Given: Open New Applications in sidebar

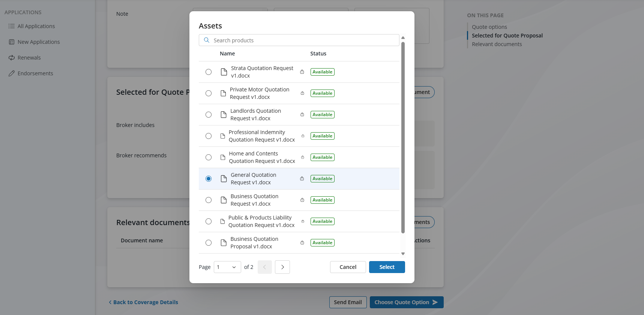Looking at the screenshot, I should click(38, 42).
